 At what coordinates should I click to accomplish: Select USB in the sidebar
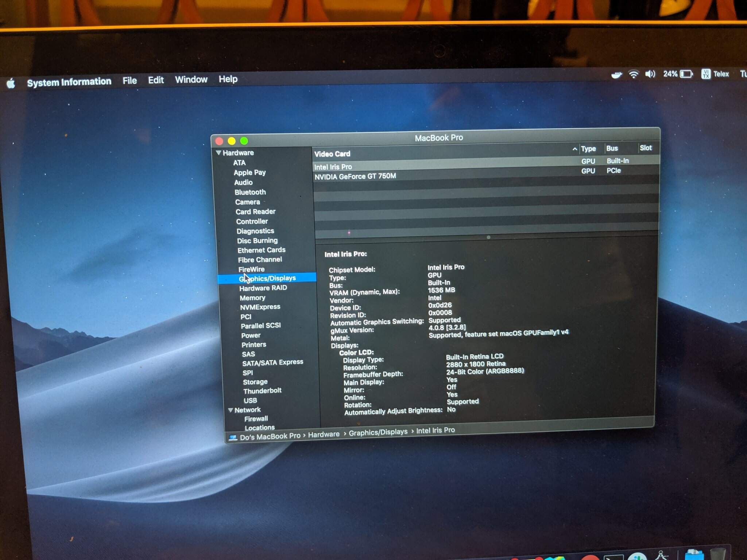[x=250, y=400]
